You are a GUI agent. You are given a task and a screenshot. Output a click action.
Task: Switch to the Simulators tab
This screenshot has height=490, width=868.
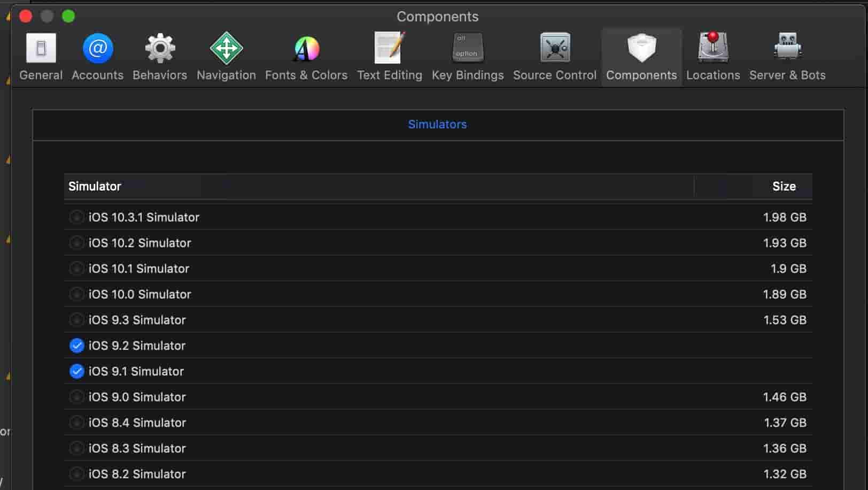(x=437, y=124)
